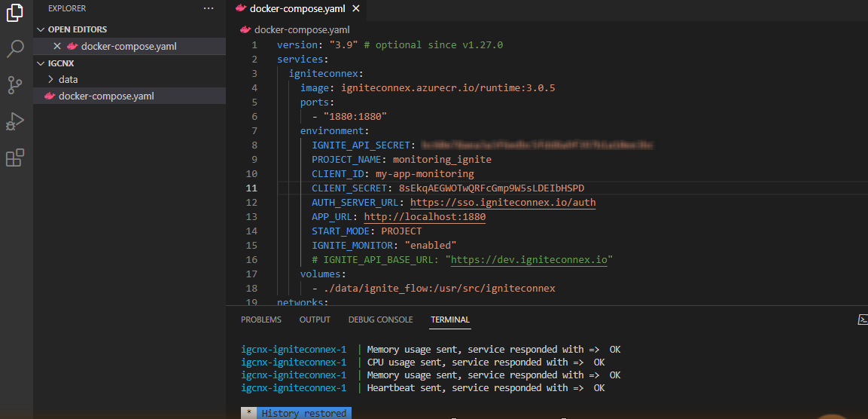Close the docker-compose.yaml editor tab
Screen dimensions: 868x419
[x=356, y=9]
